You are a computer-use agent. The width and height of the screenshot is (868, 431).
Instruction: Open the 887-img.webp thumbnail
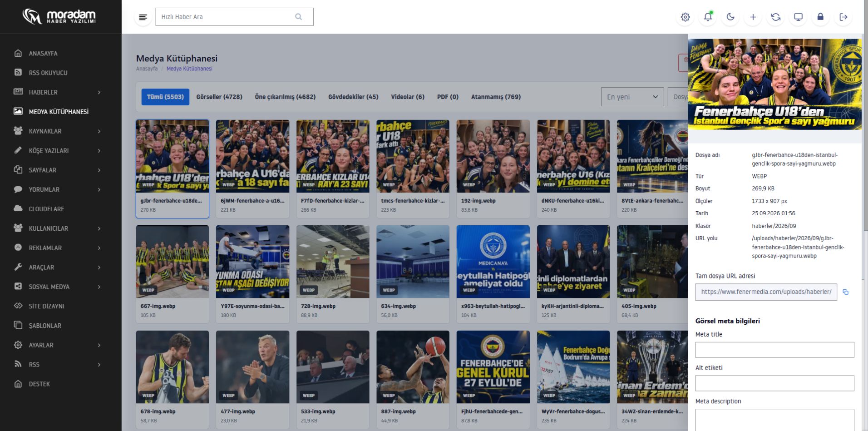pos(413,367)
